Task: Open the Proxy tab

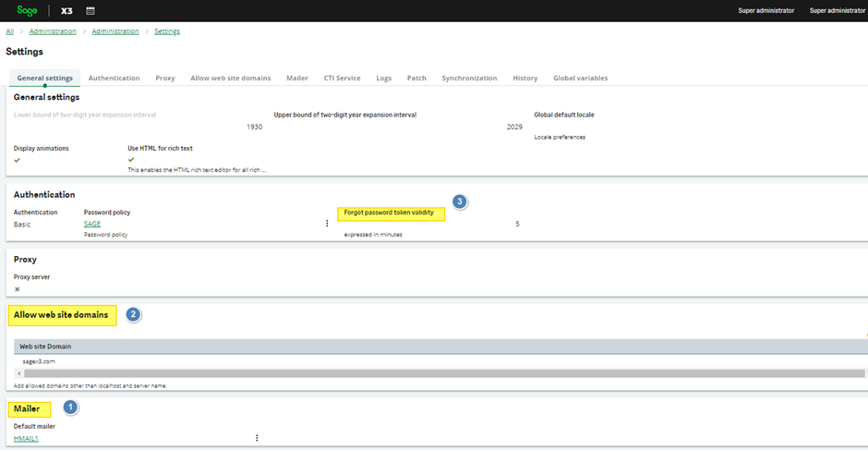Action: point(165,79)
